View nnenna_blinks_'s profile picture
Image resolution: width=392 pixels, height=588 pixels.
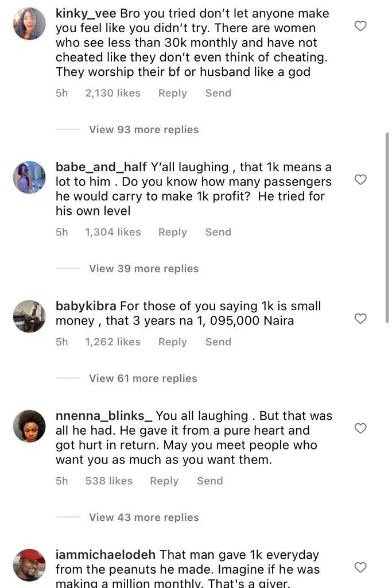tap(29, 426)
